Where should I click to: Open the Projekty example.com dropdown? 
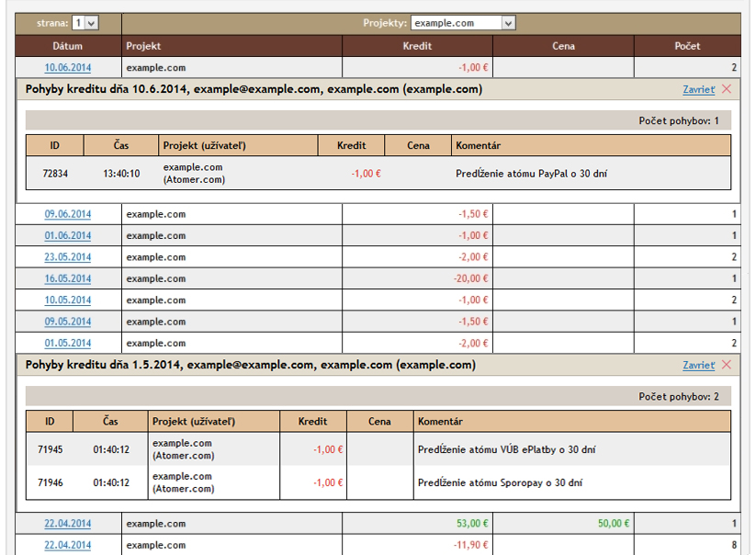pyautogui.click(x=463, y=23)
